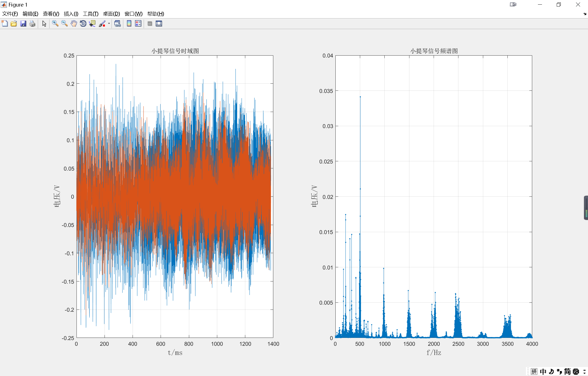Image resolution: width=588 pixels, height=376 pixels.
Task: Enable the Data Cursor tool
Action: click(x=92, y=24)
